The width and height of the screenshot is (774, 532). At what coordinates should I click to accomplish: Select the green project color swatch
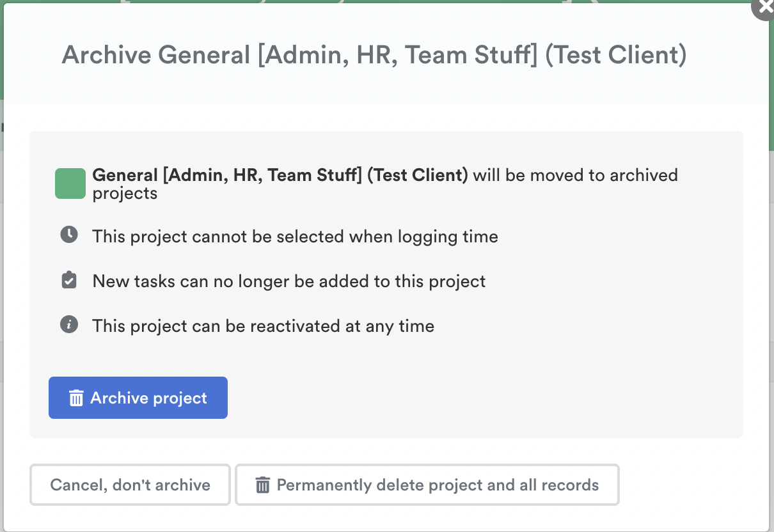click(x=70, y=183)
